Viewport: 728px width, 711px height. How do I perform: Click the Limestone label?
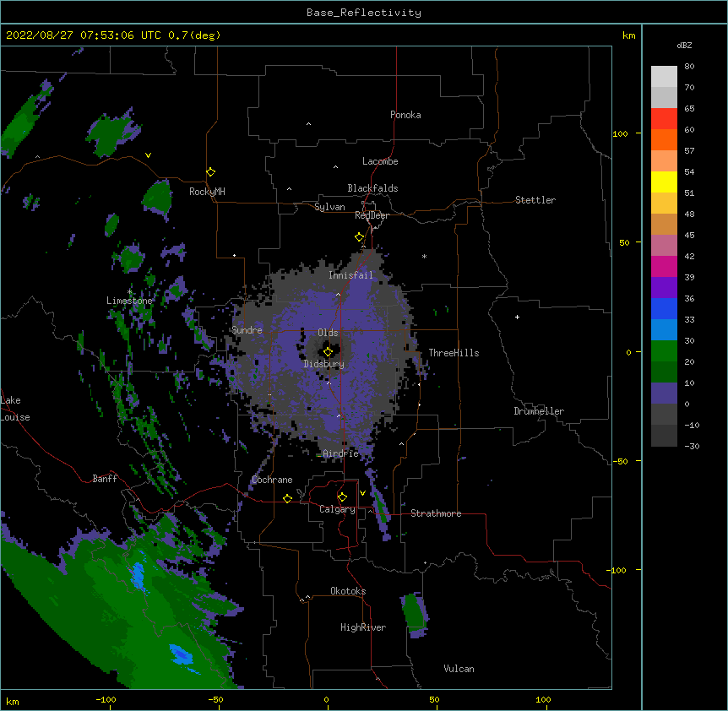click(x=129, y=301)
